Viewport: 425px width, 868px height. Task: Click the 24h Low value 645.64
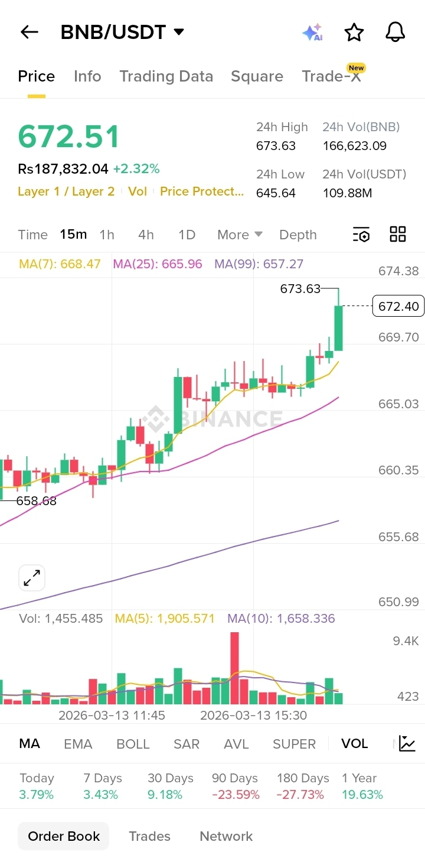(x=276, y=193)
